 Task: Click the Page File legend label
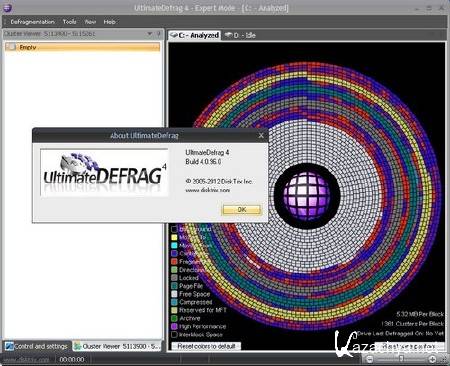point(191,286)
